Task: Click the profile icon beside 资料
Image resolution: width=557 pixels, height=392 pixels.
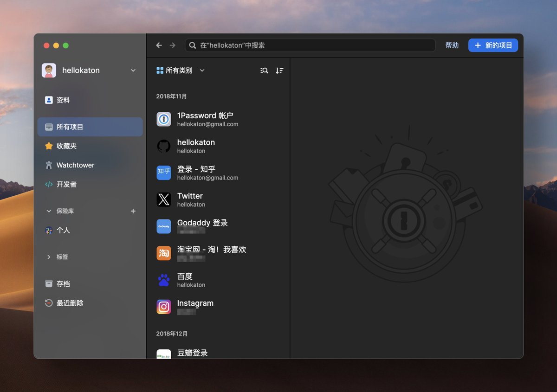Action: [x=49, y=100]
